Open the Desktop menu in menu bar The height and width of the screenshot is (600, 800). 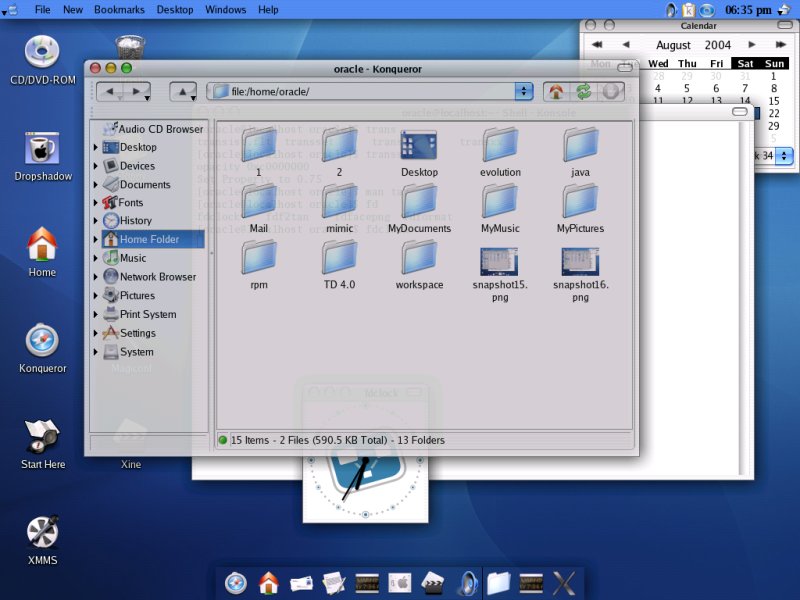[174, 9]
